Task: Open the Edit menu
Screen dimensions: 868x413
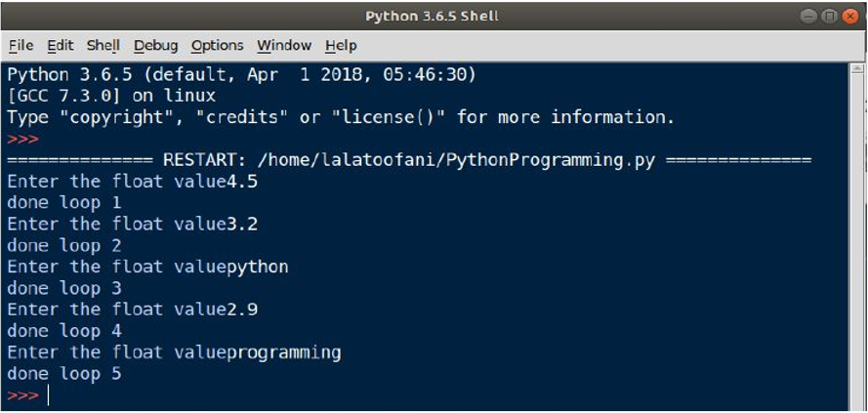Action: click(61, 45)
